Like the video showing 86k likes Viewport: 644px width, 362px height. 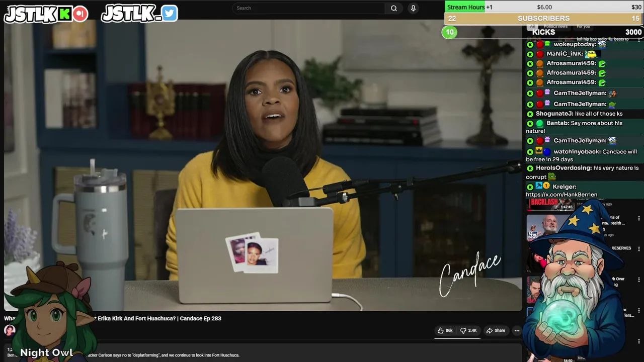click(445, 330)
